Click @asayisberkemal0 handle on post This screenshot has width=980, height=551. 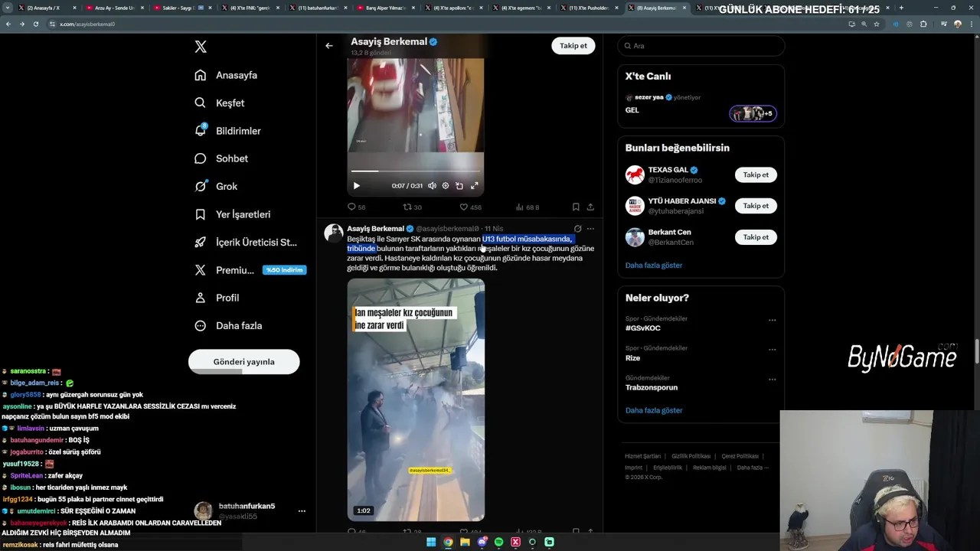tap(448, 229)
